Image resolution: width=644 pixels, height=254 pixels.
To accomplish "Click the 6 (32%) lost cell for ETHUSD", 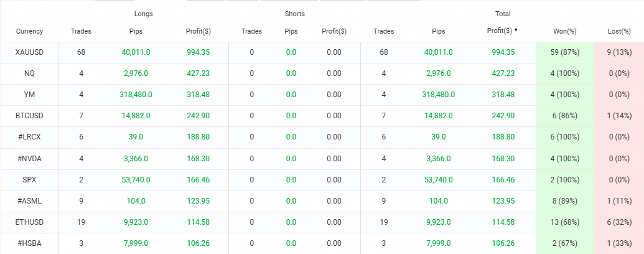I will (619, 222).
